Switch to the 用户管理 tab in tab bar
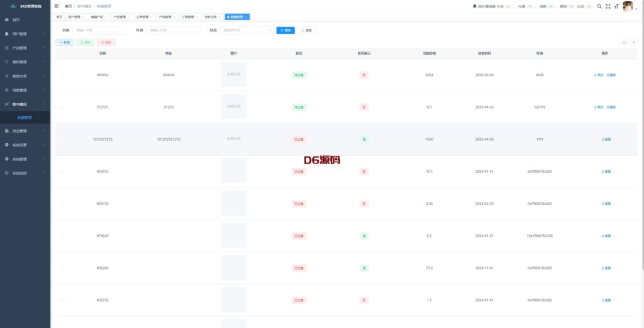 [x=76, y=17]
